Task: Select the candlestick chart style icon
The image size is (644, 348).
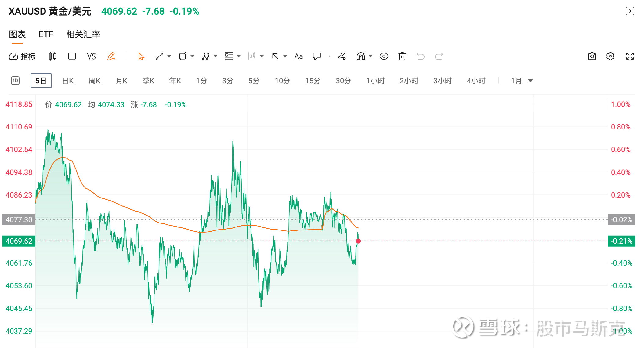Action: coord(52,56)
